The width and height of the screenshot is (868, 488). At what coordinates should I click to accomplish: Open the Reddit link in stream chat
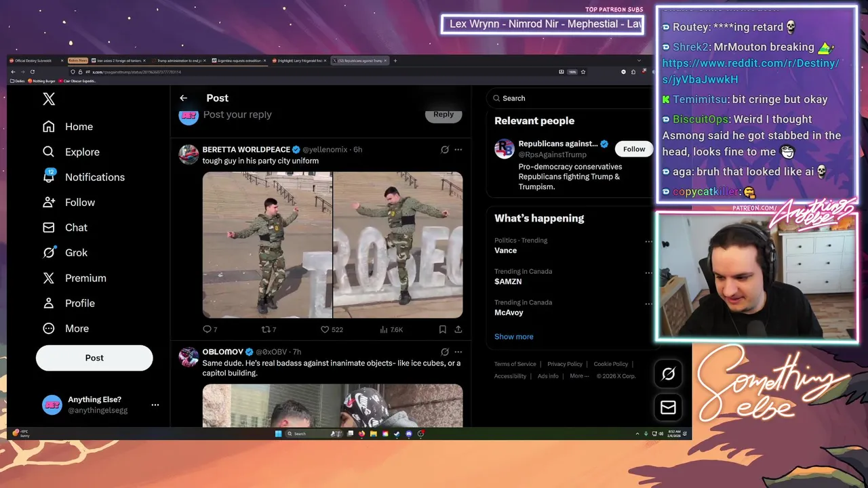[751, 71]
